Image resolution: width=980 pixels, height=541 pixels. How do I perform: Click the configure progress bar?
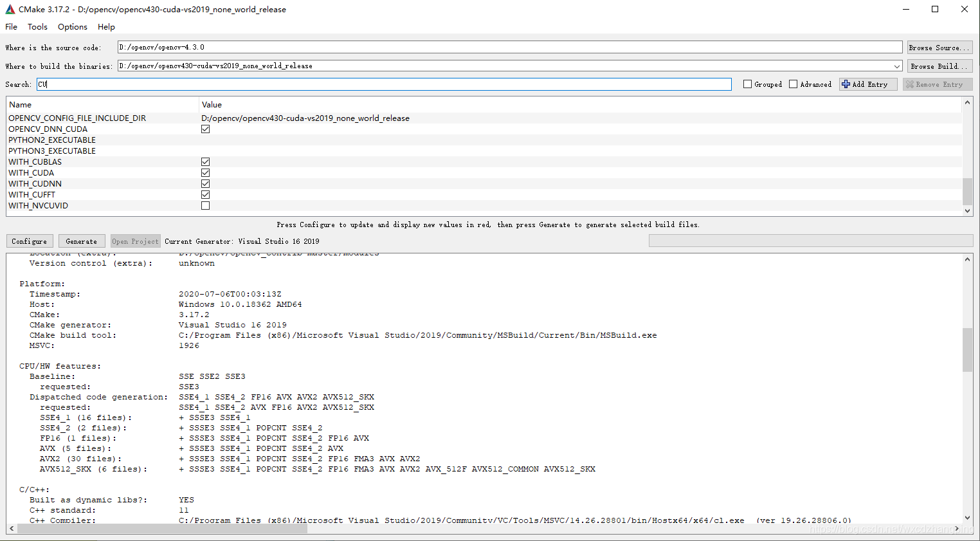point(810,241)
